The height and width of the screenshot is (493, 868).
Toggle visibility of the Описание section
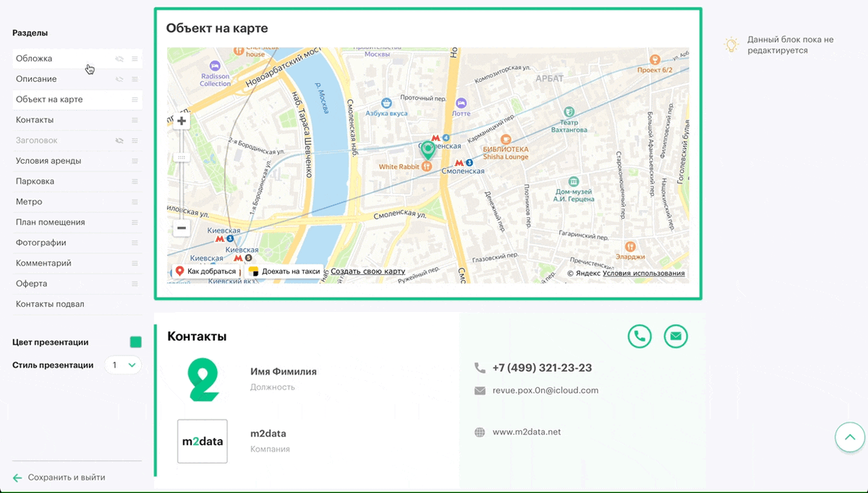click(x=119, y=79)
